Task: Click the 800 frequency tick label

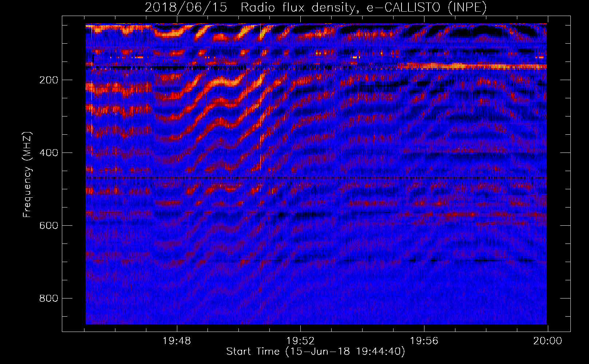Action: (49, 298)
